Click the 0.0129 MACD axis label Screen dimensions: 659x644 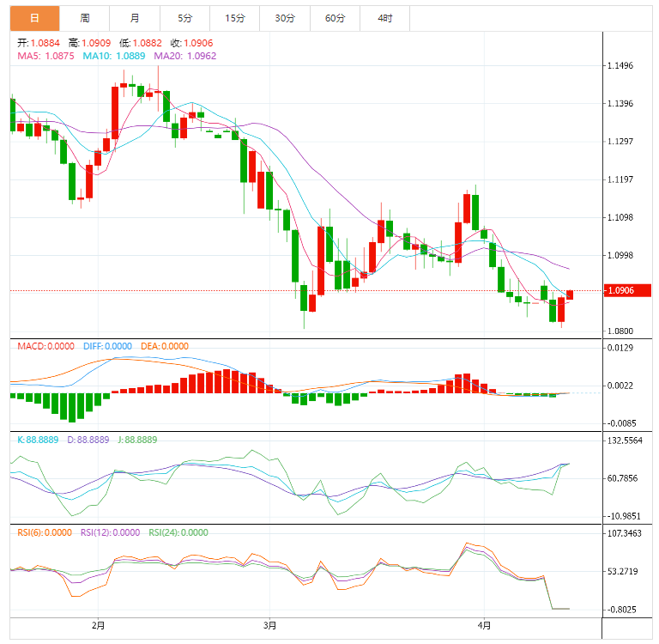(x=620, y=348)
